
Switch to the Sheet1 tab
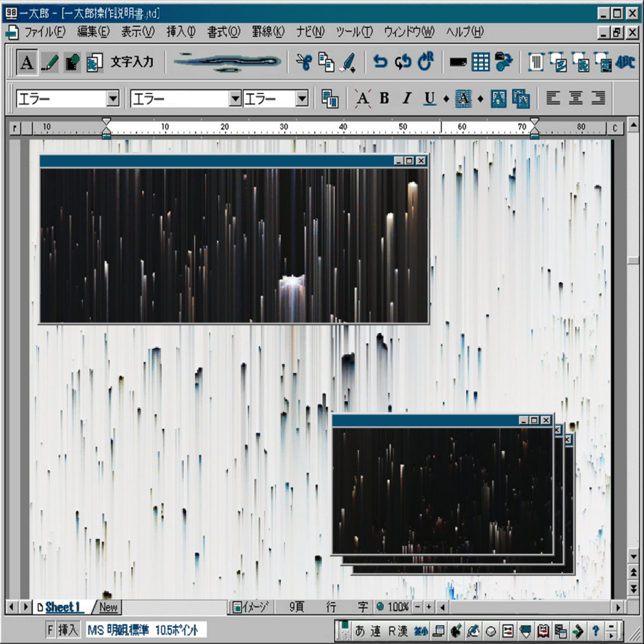coord(62,608)
